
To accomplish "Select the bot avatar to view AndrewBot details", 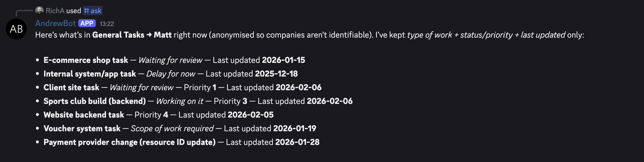I will [17, 29].
